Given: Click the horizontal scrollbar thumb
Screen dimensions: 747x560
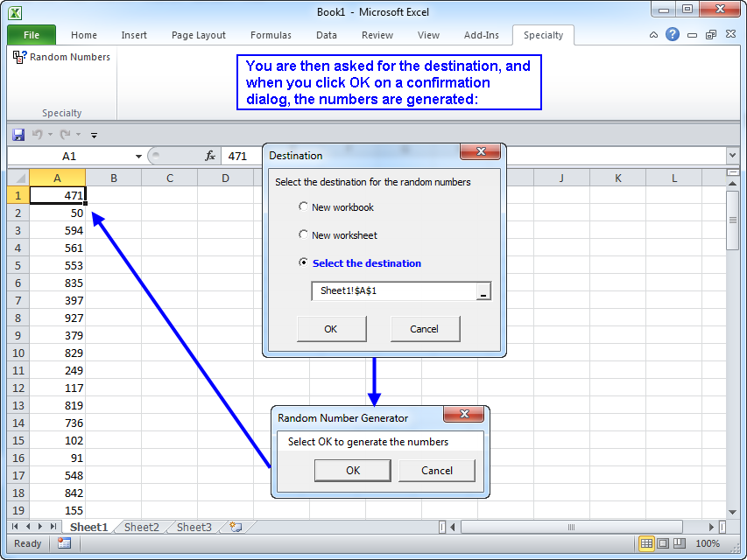Looking at the screenshot, I should tap(569, 527).
